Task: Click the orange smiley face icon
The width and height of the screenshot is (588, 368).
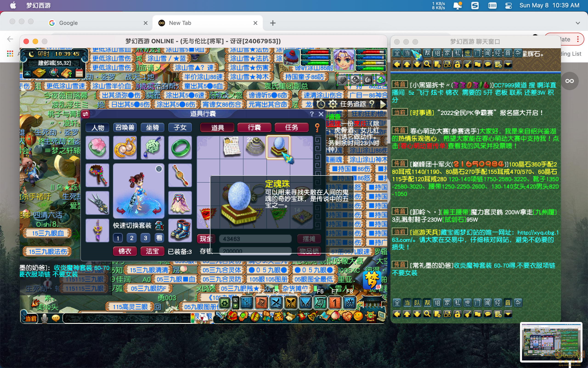Action: (x=358, y=316)
